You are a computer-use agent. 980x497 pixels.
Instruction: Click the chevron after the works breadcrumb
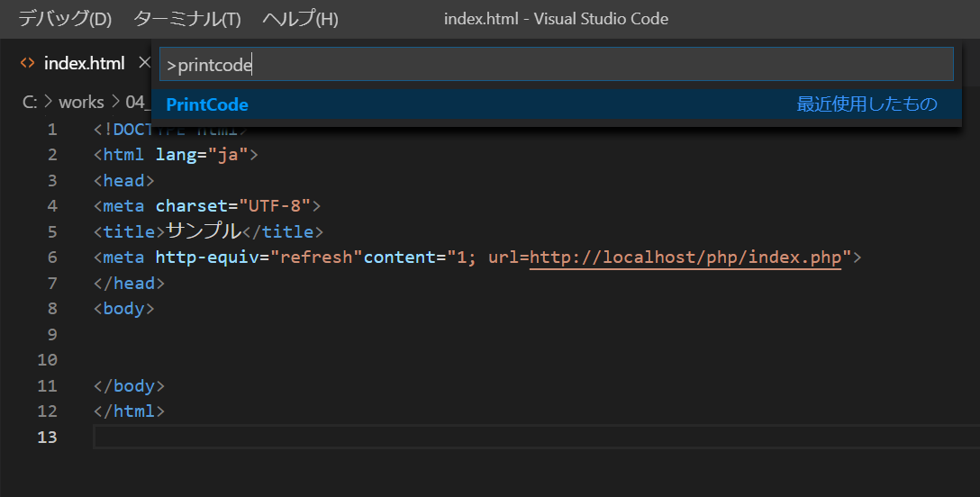(114, 102)
